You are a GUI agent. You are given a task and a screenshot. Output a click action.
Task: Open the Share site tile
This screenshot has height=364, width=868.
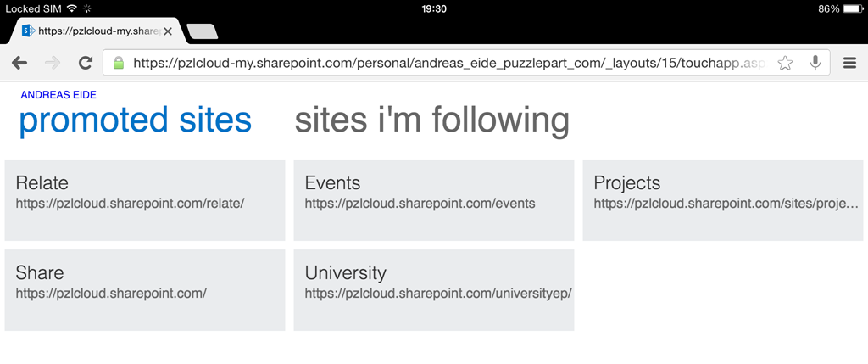coord(145,290)
